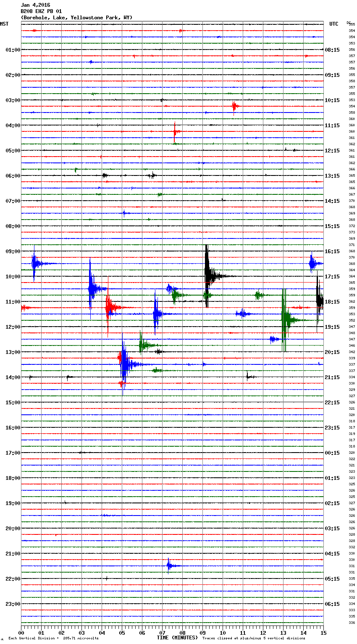Click the 08:15 UTC time label
The height and width of the screenshot is (644, 357).
point(332,50)
